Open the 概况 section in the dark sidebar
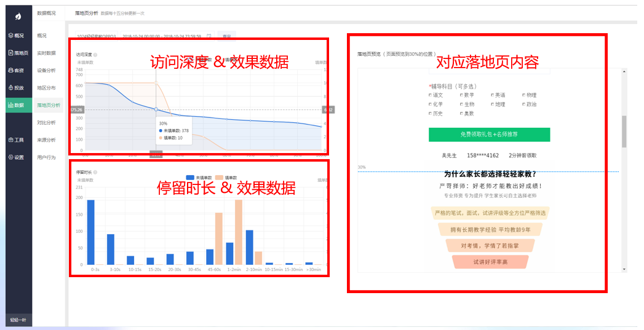The image size is (644, 330). point(16,36)
